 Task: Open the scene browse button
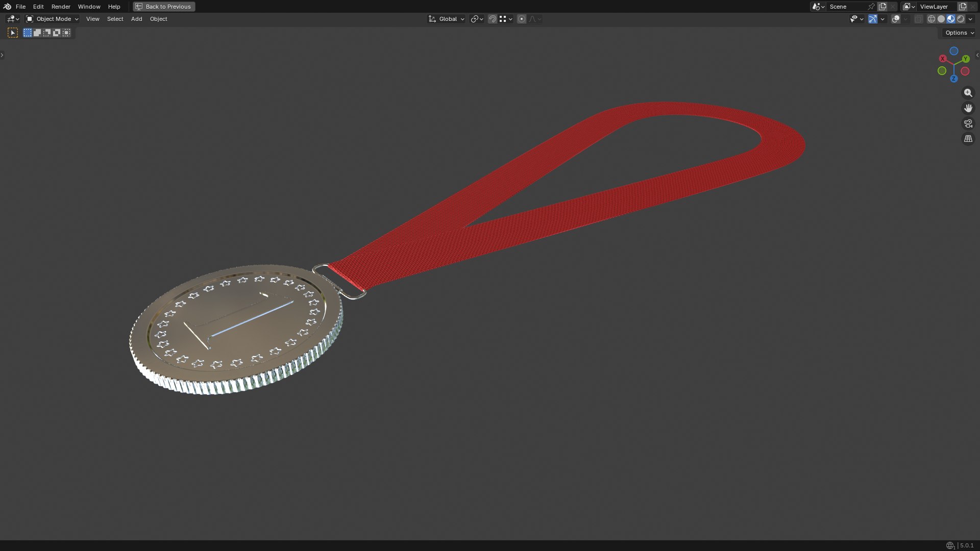point(818,7)
